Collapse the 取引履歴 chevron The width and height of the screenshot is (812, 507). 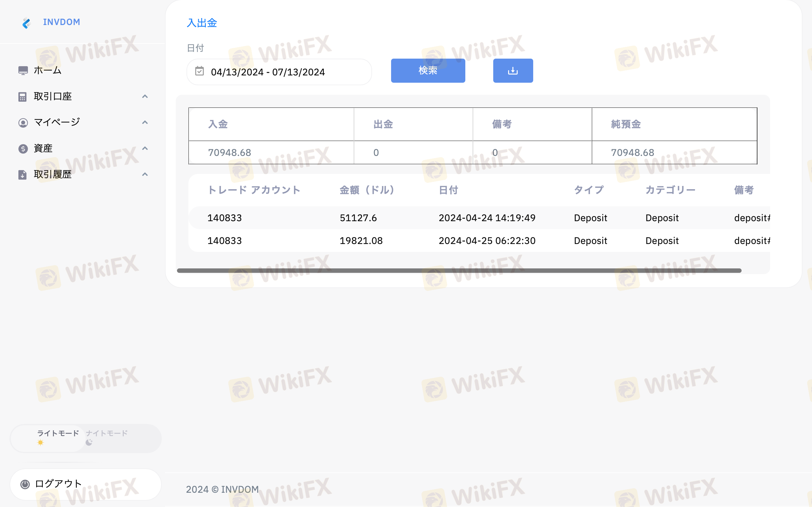point(145,174)
